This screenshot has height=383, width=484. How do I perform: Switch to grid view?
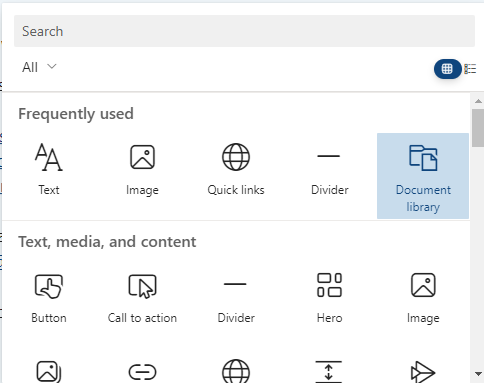point(447,69)
